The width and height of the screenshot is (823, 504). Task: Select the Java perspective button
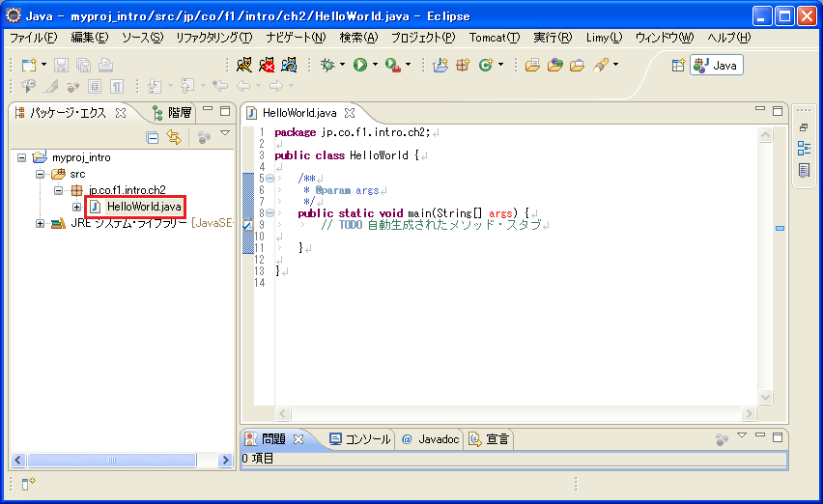[x=716, y=65]
